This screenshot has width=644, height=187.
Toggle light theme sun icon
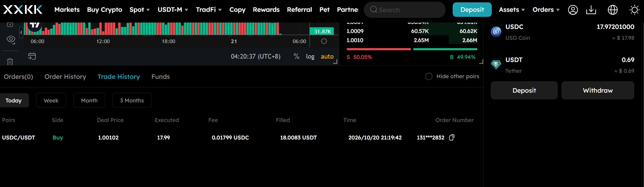click(634, 10)
